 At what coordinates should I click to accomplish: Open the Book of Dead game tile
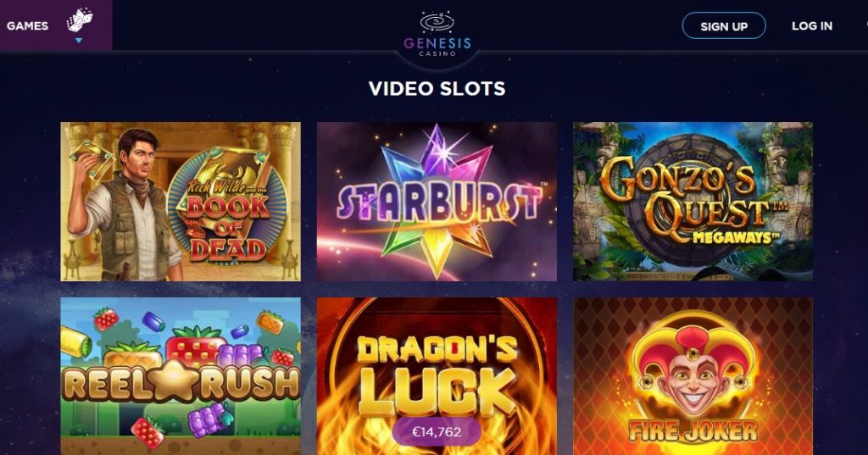(x=181, y=202)
